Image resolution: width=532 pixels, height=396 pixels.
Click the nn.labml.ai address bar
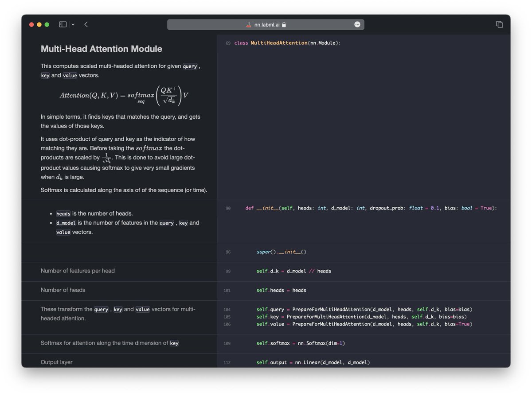266,24
